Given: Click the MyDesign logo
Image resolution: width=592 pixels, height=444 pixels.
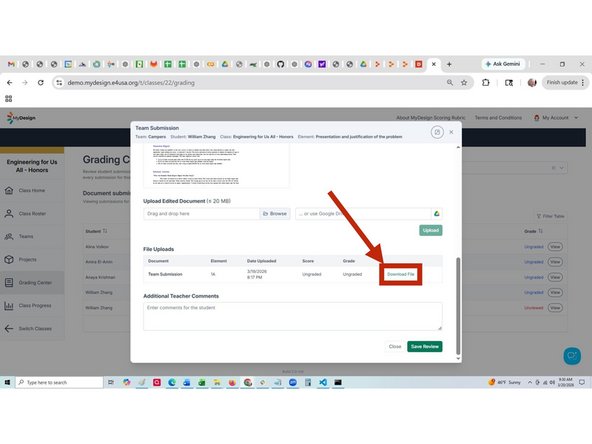Looking at the screenshot, I should [x=21, y=118].
